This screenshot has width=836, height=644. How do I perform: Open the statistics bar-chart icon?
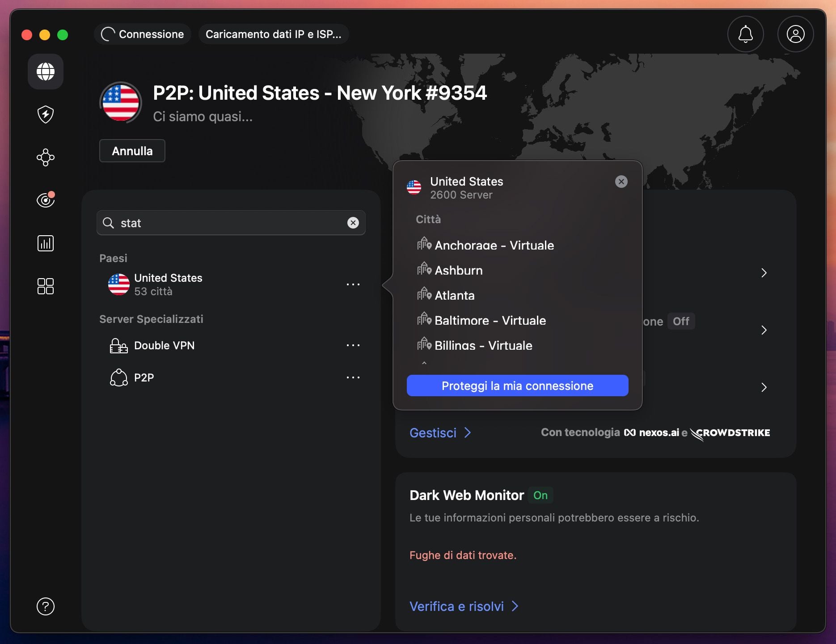coord(45,243)
